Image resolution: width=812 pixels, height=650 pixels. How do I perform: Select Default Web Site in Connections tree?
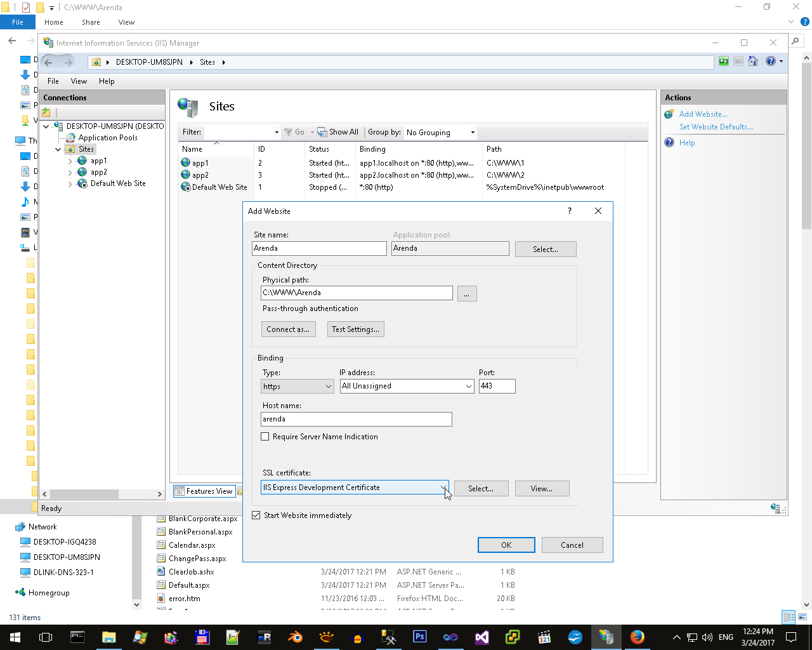(118, 183)
